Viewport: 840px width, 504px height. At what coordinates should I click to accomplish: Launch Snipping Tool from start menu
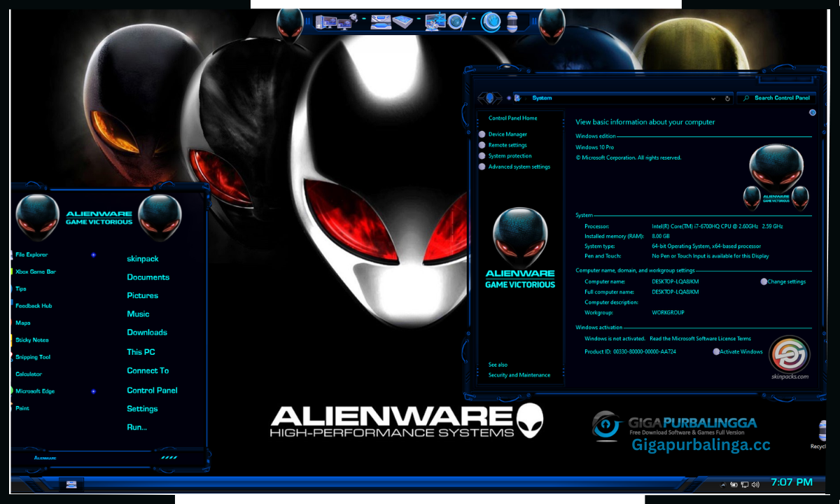coord(33,357)
